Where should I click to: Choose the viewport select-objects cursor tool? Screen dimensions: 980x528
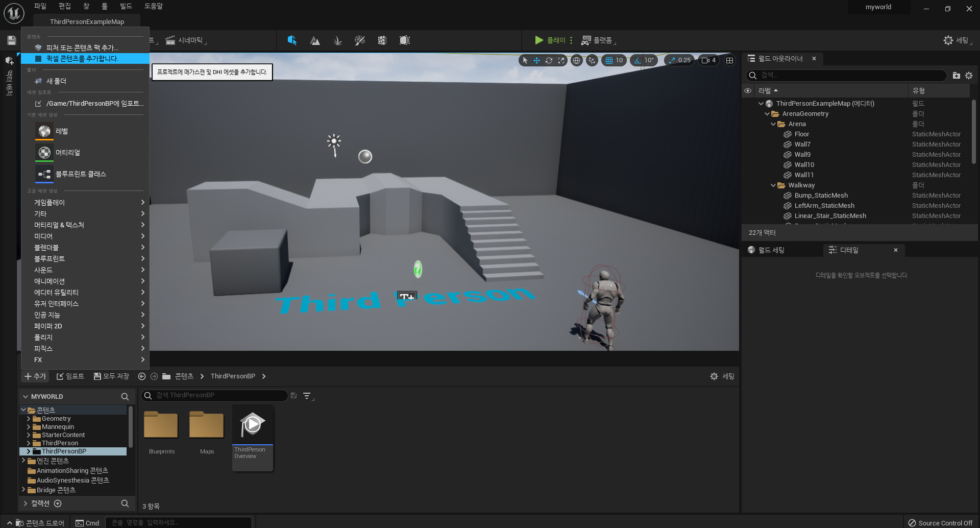click(x=525, y=60)
